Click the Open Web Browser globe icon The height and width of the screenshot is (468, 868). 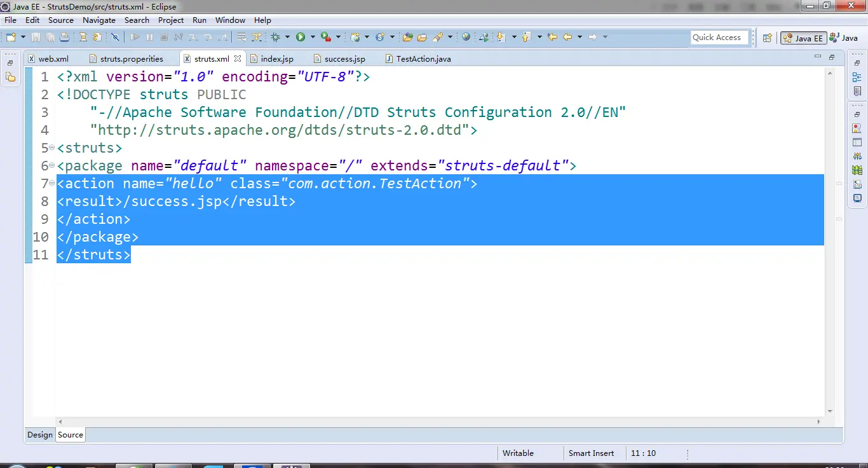466,37
